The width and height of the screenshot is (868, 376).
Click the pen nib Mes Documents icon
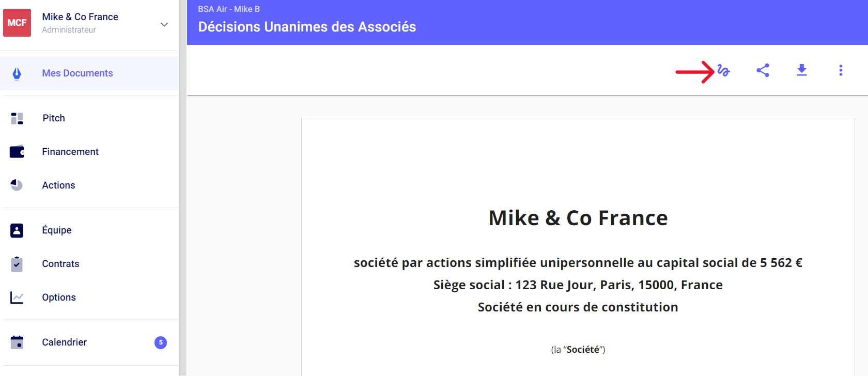(x=17, y=73)
